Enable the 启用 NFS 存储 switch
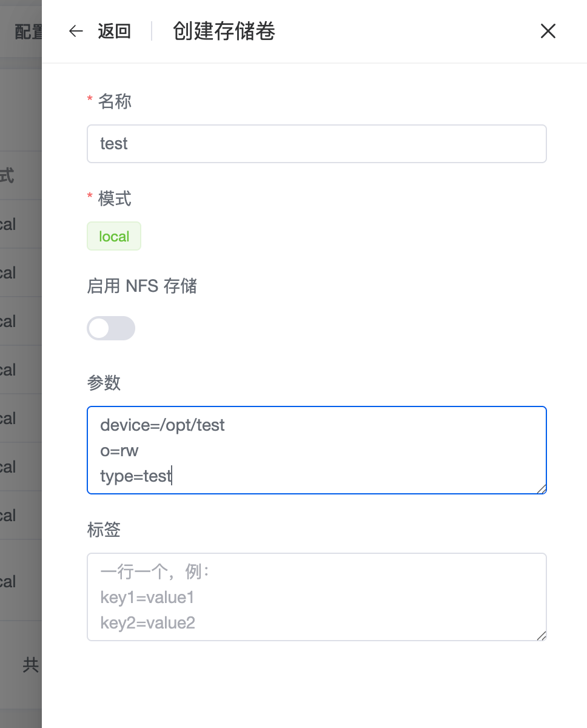 (x=111, y=328)
